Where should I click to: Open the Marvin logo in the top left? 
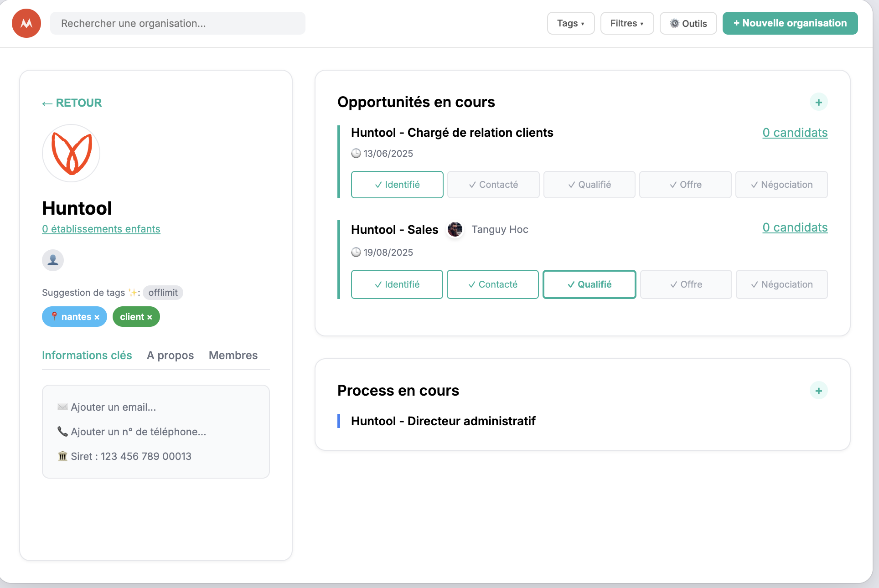coord(26,23)
